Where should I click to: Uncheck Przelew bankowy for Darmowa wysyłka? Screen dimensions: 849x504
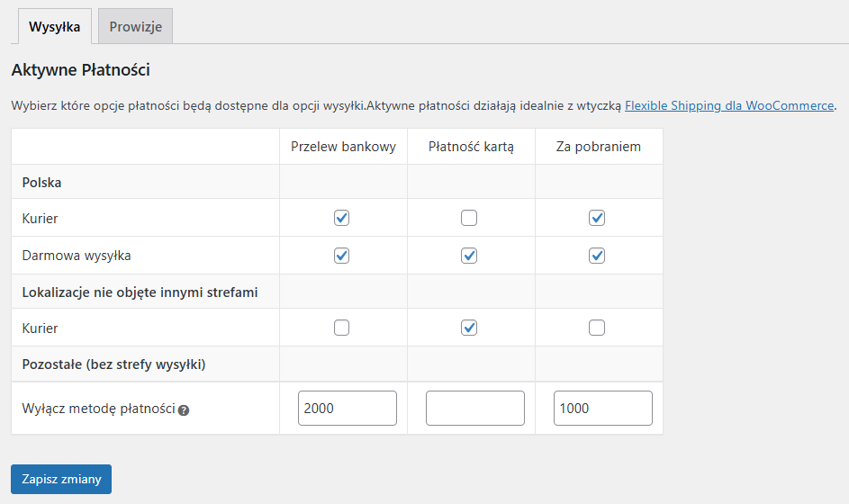[341, 256]
